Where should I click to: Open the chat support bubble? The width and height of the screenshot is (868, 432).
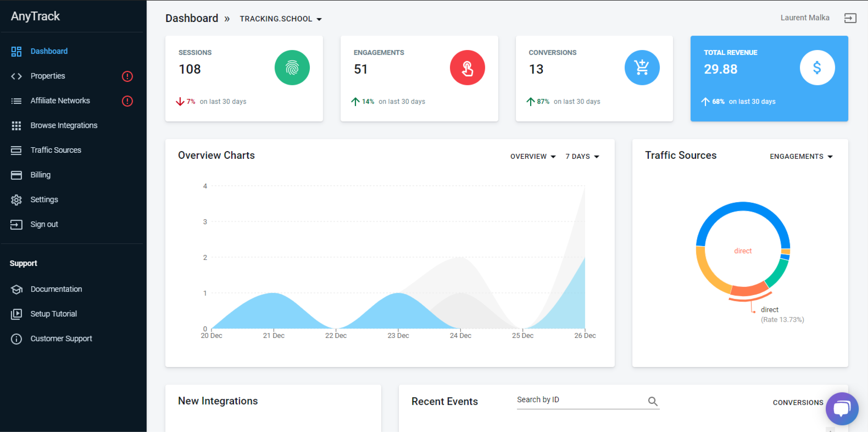tap(842, 408)
